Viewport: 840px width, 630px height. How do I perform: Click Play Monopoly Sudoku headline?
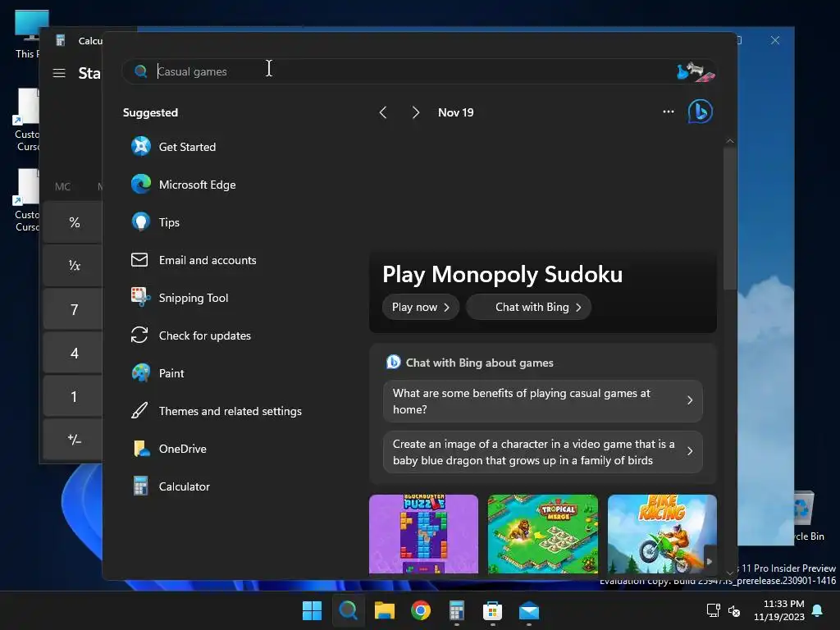click(503, 274)
